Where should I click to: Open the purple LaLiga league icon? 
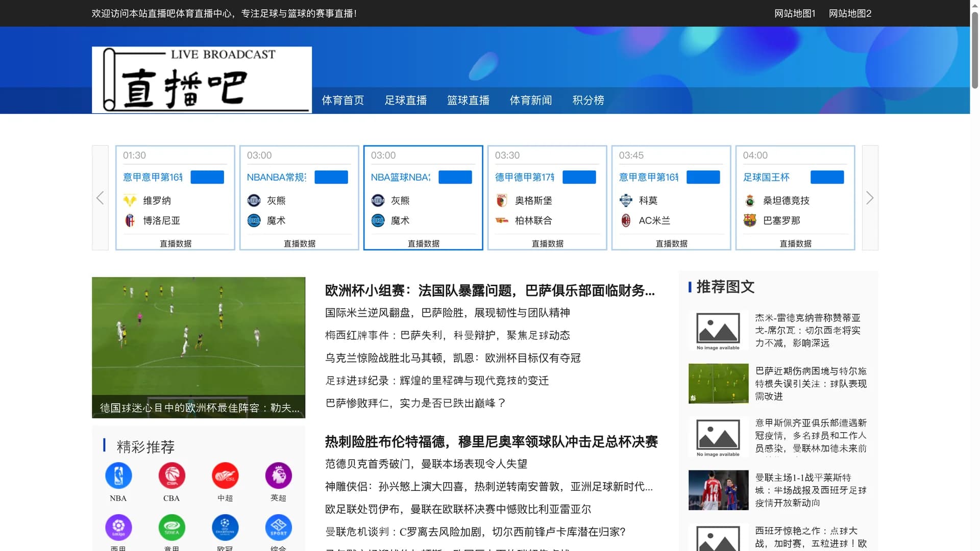[118, 527]
